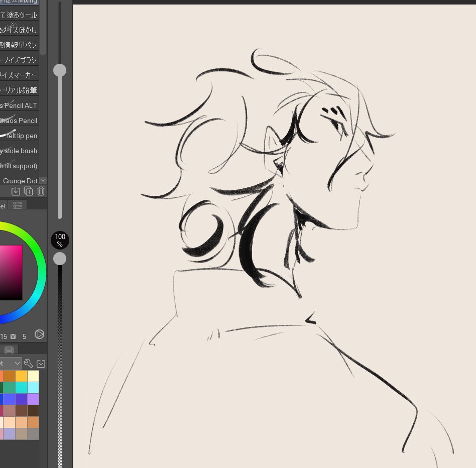
Task: Choose the light peach swatch
Action: [x=10, y=422]
